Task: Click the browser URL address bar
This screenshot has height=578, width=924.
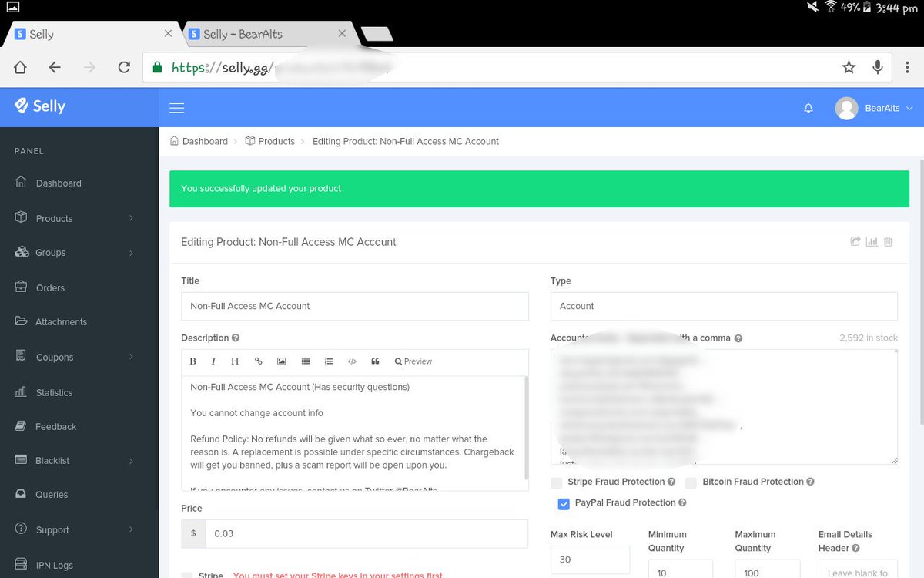Action: coord(517,67)
